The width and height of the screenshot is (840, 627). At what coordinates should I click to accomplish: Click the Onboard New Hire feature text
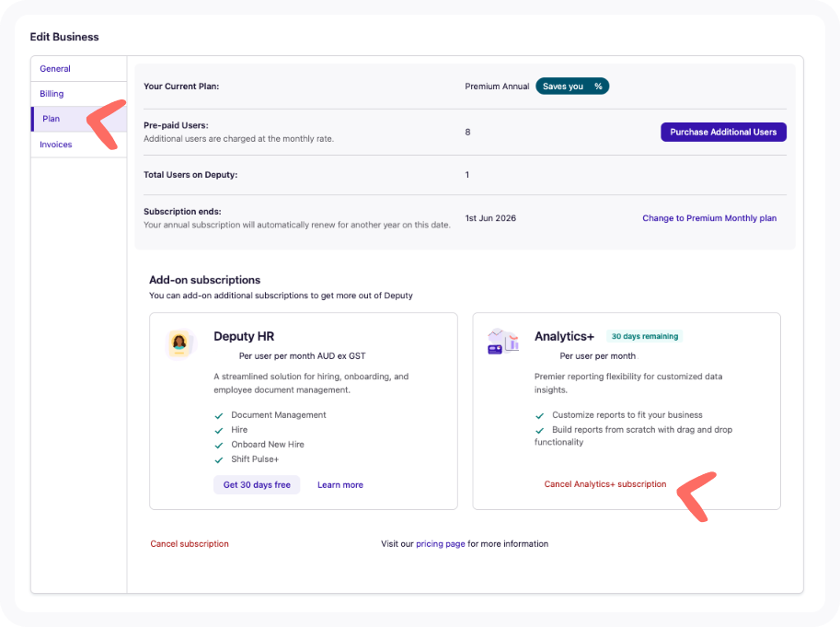[268, 445]
